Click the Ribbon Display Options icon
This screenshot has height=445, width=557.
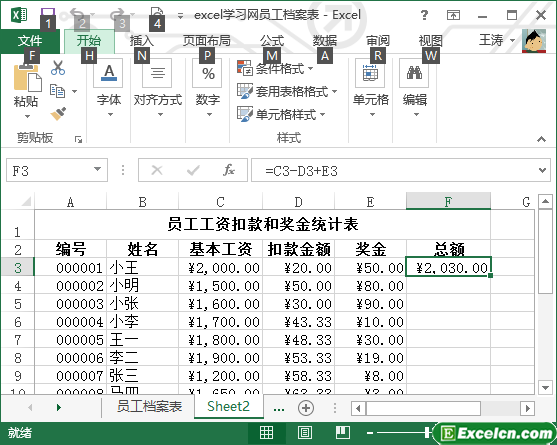tap(453, 15)
